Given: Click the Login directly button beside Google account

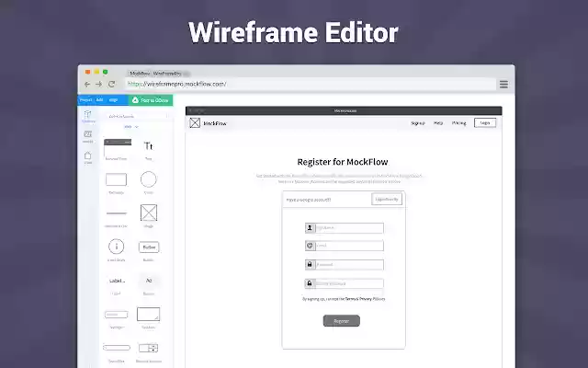Looking at the screenshot, I should click(x=387, y=200).
